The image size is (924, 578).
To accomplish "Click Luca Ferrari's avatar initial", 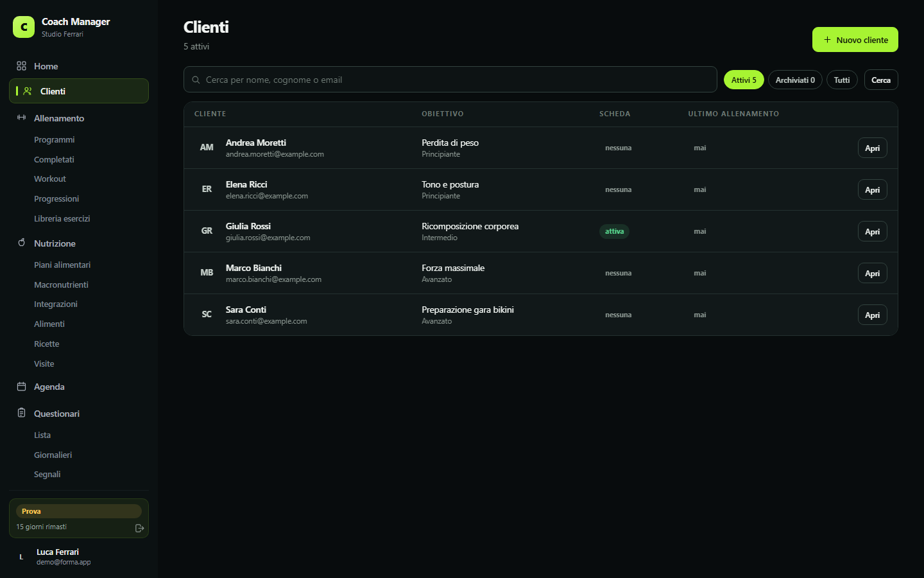I will [21, 557].
